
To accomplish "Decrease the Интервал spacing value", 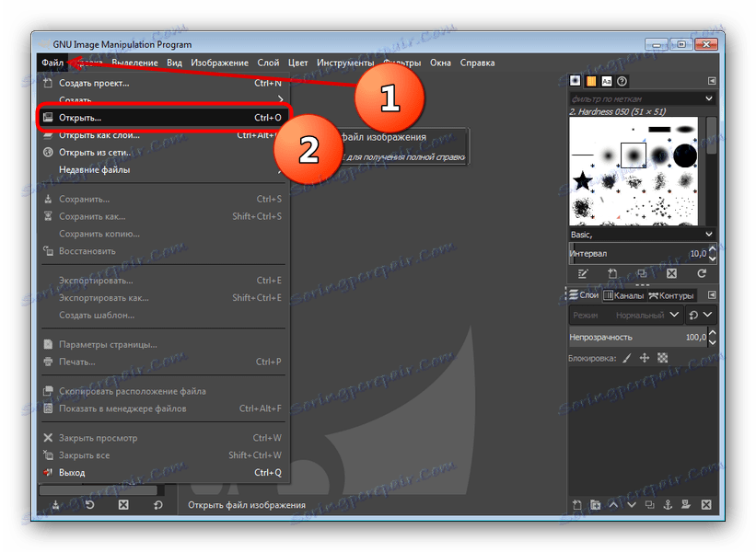I will [713, 259].
